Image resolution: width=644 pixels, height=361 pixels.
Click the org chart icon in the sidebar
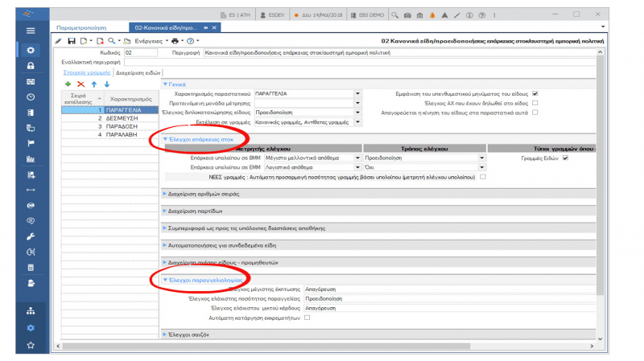31,311
